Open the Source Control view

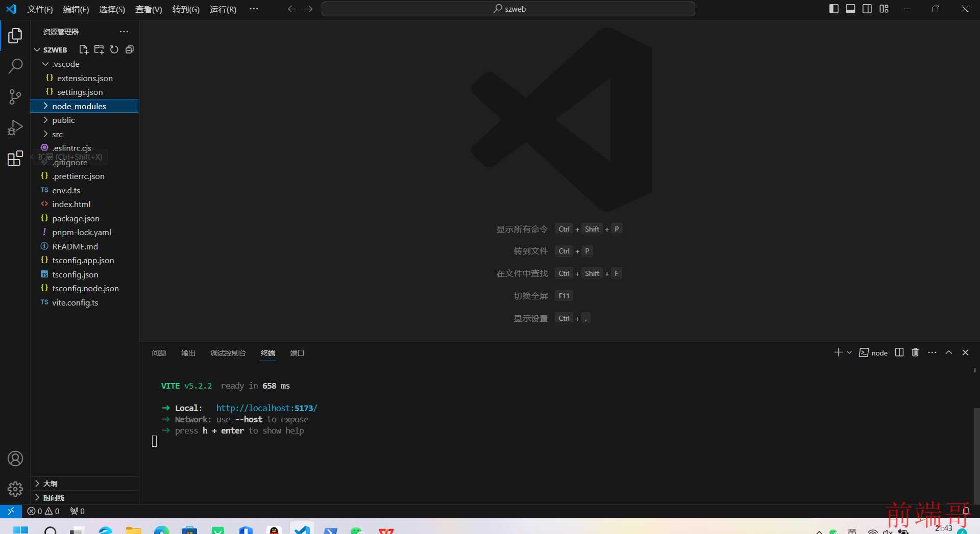(x=15, y=96)
